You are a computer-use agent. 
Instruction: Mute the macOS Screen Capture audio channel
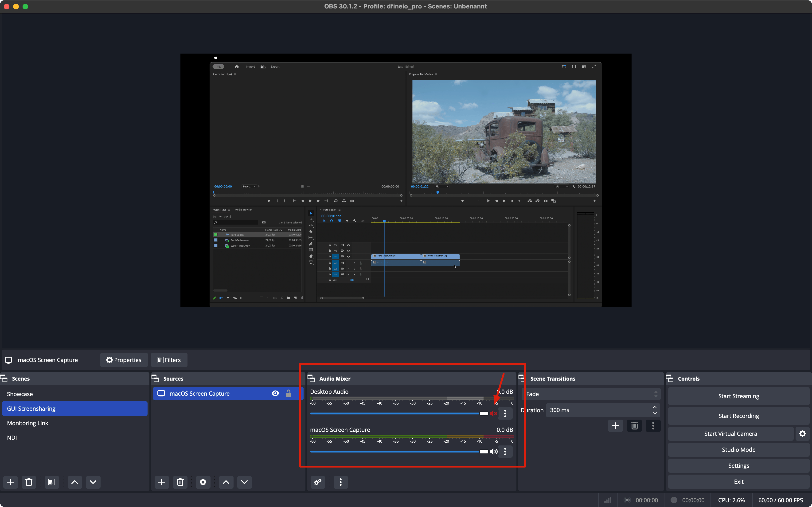click(493, 452)
